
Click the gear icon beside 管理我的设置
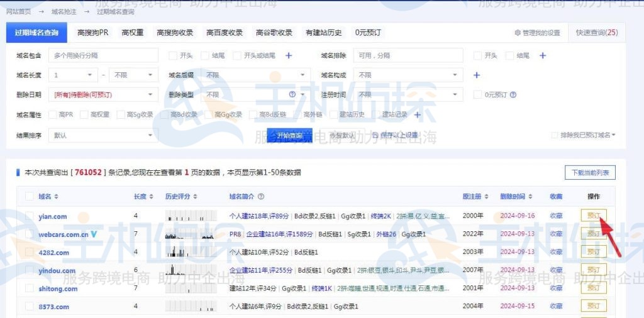click(x=517, y=33)
